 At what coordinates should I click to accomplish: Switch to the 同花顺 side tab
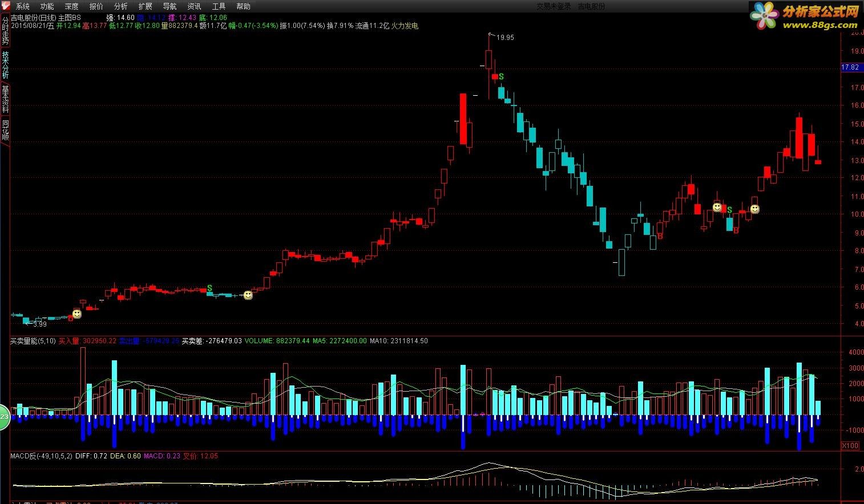point(5,131)
